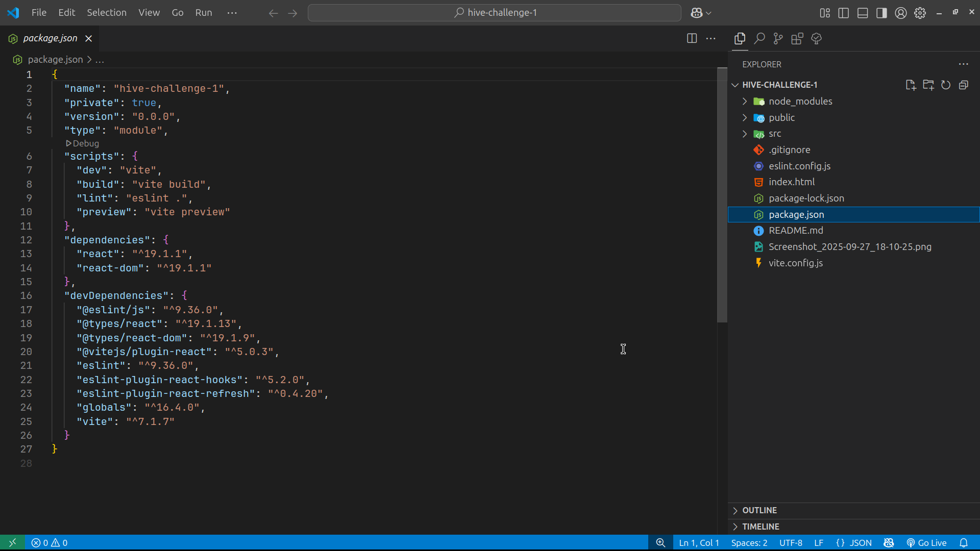Open the Selection menu
The width and height of the screenshot is (980, 551).
click(106, 13)
